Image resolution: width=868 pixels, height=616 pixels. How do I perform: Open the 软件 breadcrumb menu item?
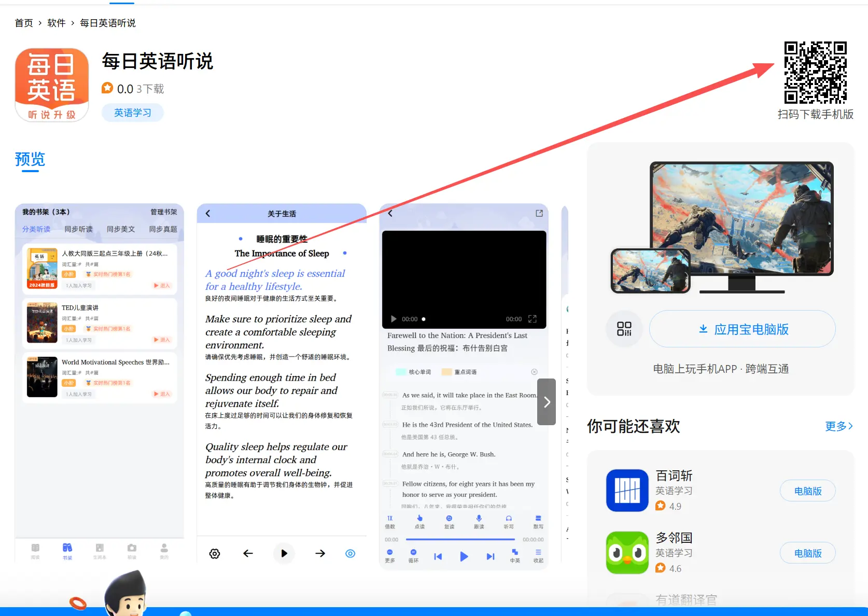pyautogui.click(x=56, y=23)
